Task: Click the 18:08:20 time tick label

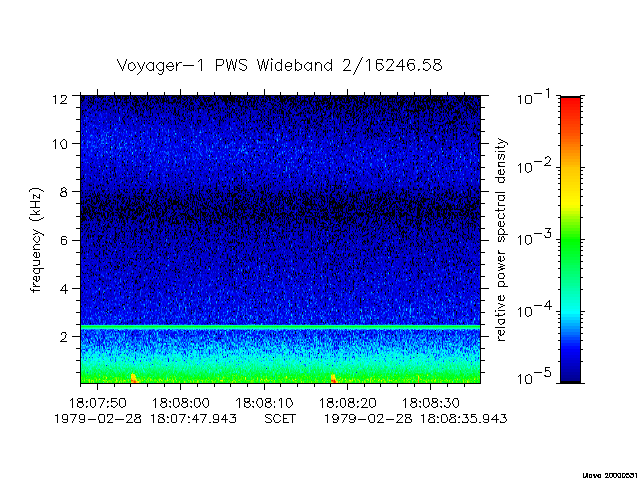Action: [347, 403]
